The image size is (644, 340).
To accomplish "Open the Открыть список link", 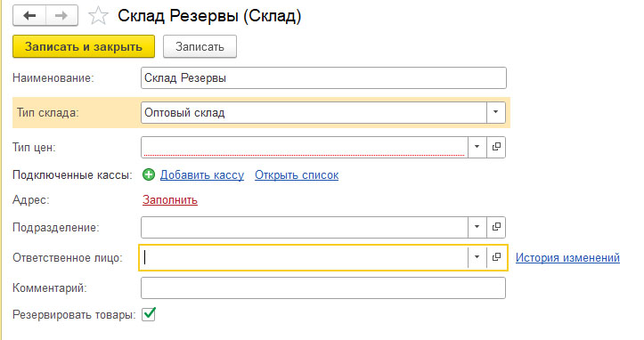I will point(297,175).
